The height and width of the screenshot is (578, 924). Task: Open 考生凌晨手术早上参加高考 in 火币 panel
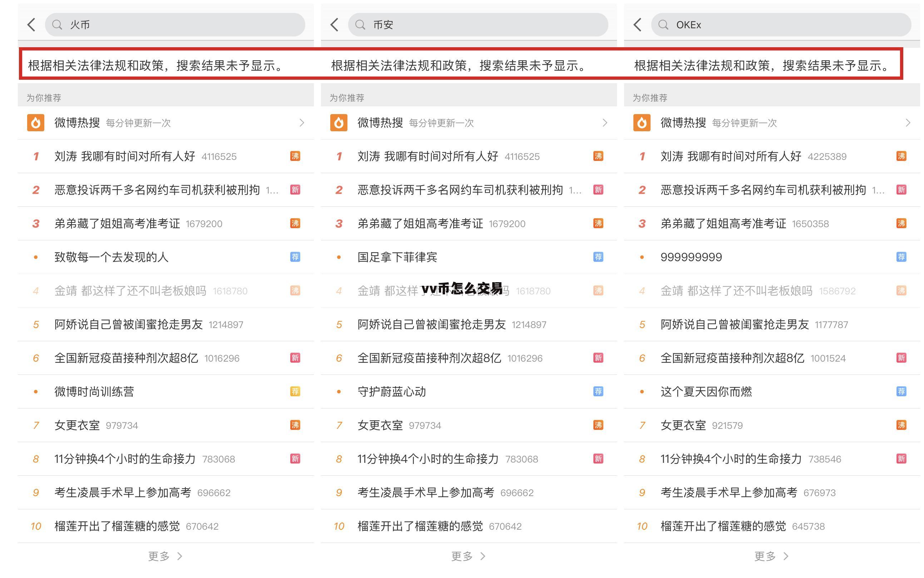click(123, 493)
